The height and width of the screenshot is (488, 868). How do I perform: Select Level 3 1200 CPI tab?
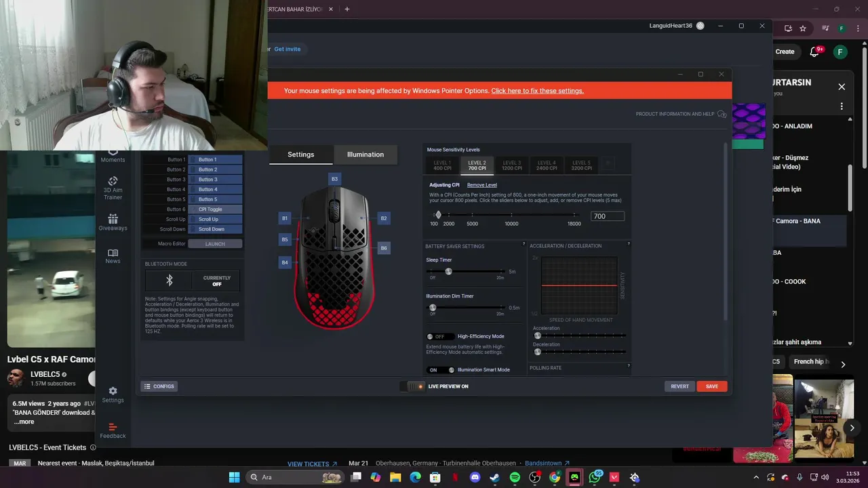click(x=512, y=165)
